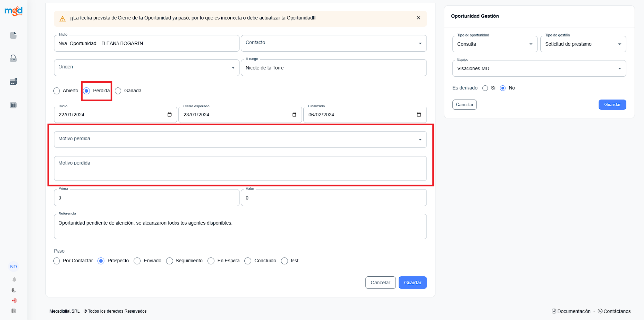
Task: Click Guardar in Oportunidad Gestión panel
Action: coord(612,105)
